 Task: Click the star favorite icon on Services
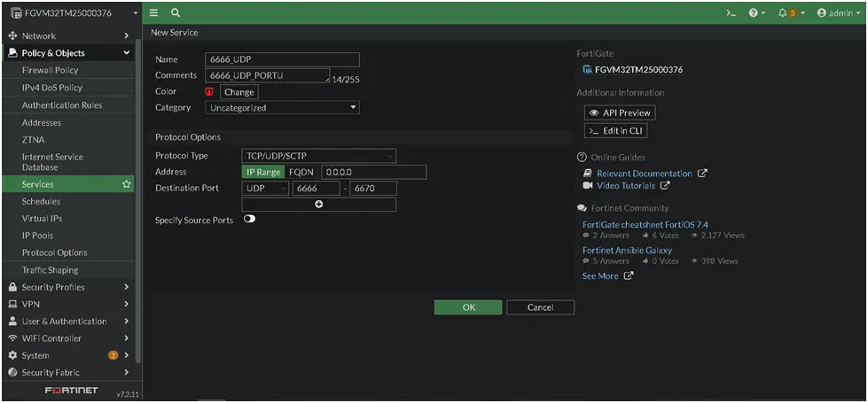pyautogui.click(x=126, y=184)
